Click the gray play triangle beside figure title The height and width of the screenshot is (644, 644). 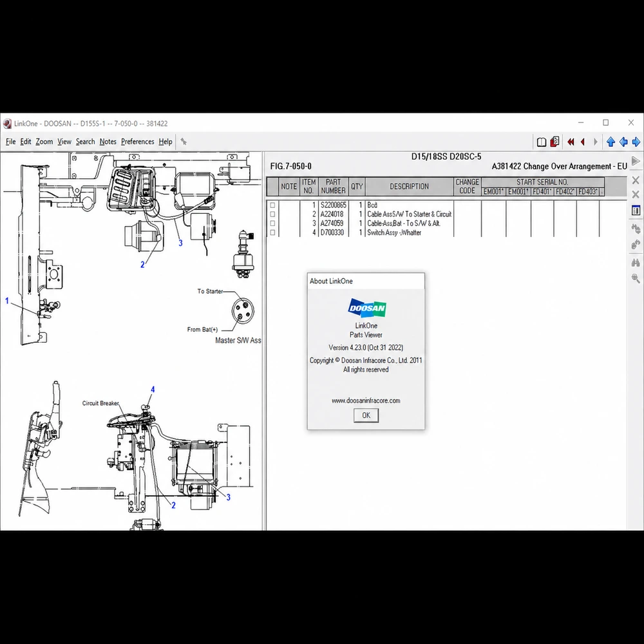point(636,160)
